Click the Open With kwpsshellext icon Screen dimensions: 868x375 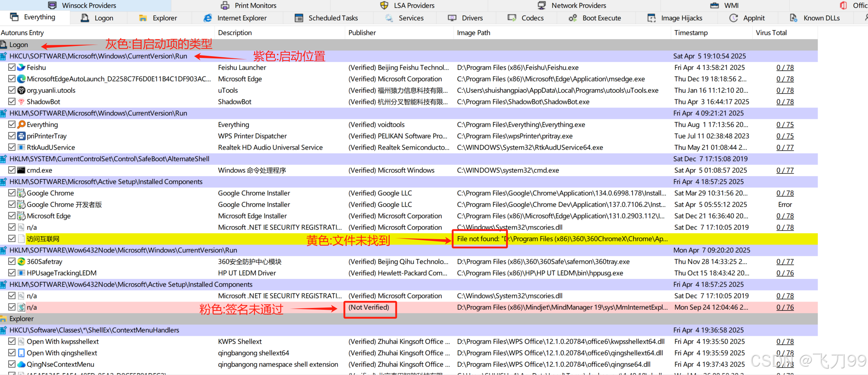coord(21,341)
